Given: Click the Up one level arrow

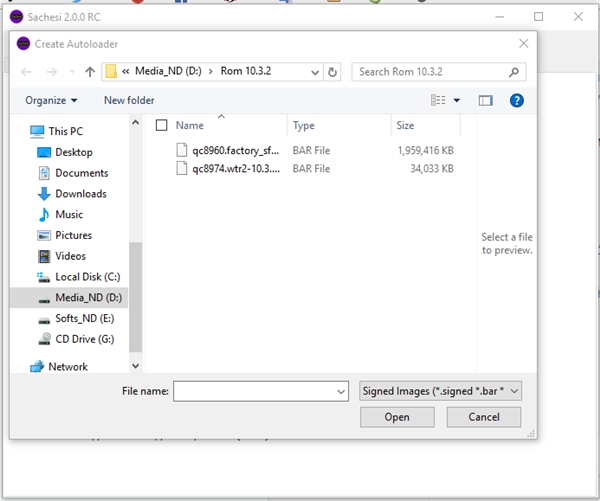Looking at the screenshot, I should (90, 72).
